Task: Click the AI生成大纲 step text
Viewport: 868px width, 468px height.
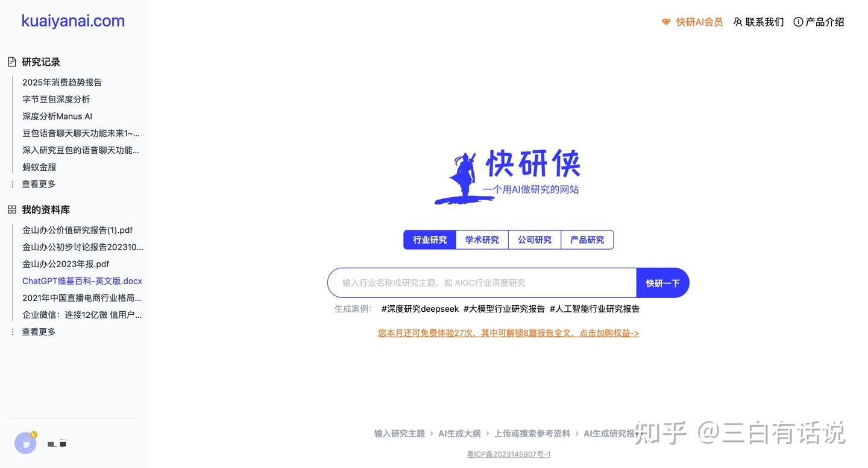Action: click(x=459, y=433)
